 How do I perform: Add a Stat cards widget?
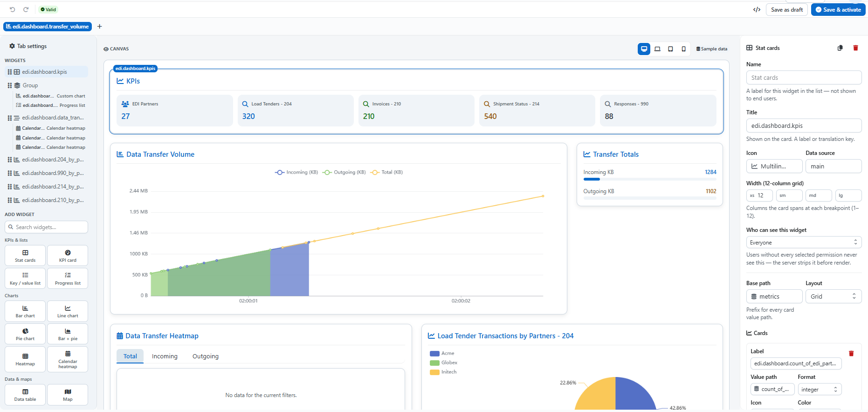click(x=25, y=255)
